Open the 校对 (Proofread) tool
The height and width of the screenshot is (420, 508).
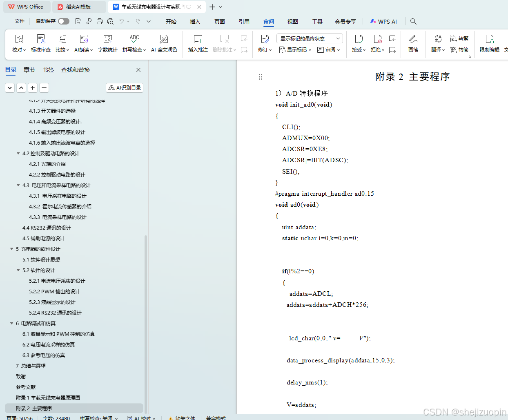pyautogui.click(x=19, y=43)
